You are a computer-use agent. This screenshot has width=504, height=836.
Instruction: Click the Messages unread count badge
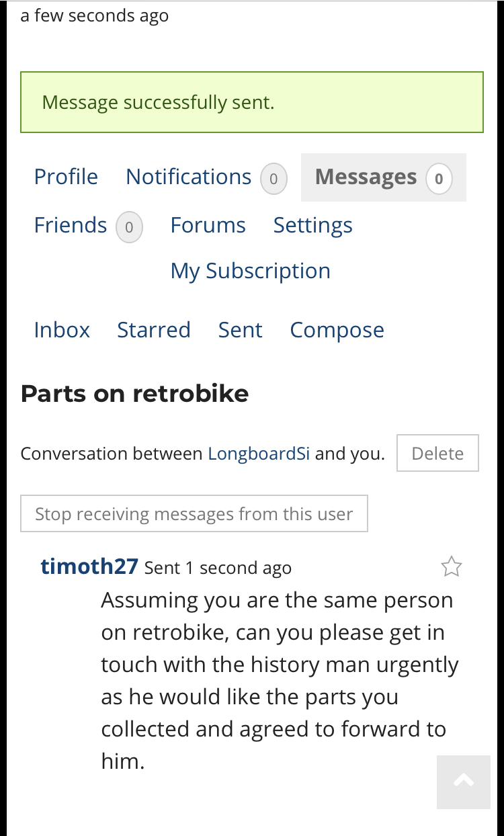(439, 179)
